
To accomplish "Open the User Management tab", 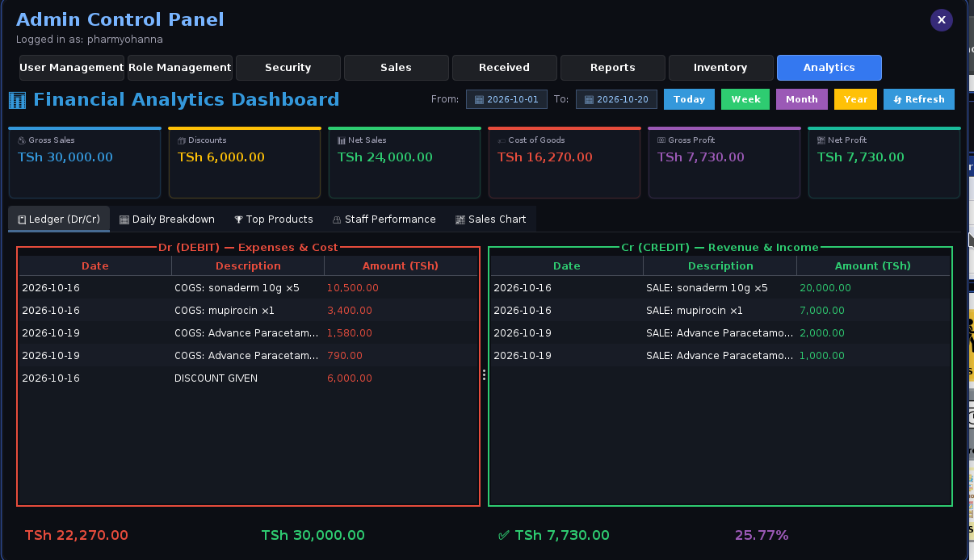I will pos(72,68).
